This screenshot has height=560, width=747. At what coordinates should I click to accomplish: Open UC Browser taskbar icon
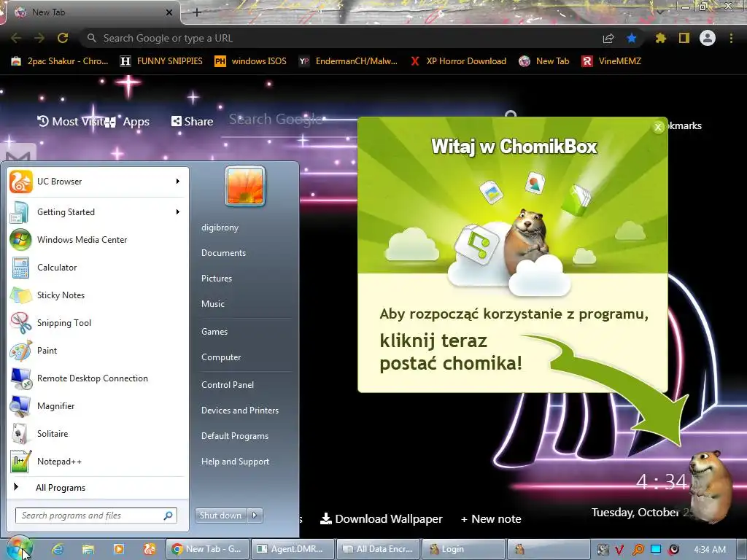pos(150,549)
